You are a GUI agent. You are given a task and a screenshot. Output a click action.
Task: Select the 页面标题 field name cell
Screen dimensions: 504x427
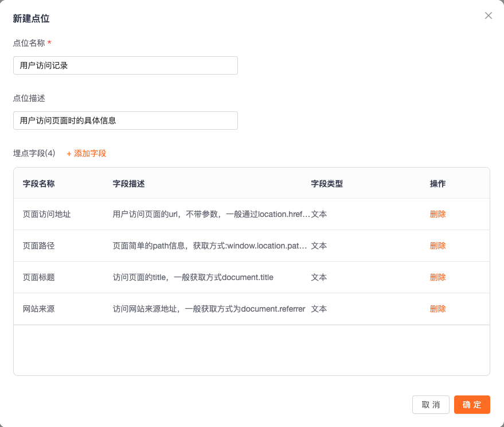click(x=38, y=277)
